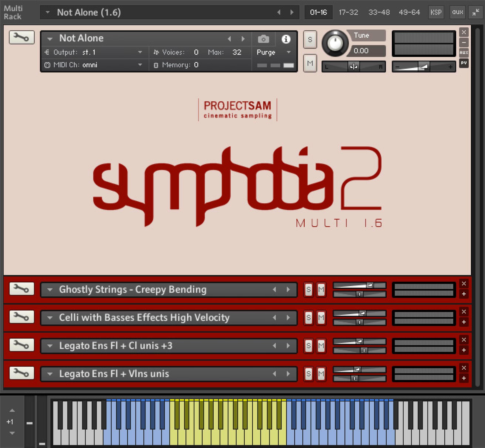Image resolution: width=485 pixels, height=448 pixels.
Task: Mute the Ghostly Strings - Creepy Bending instrument
Action: coord(321,289)
